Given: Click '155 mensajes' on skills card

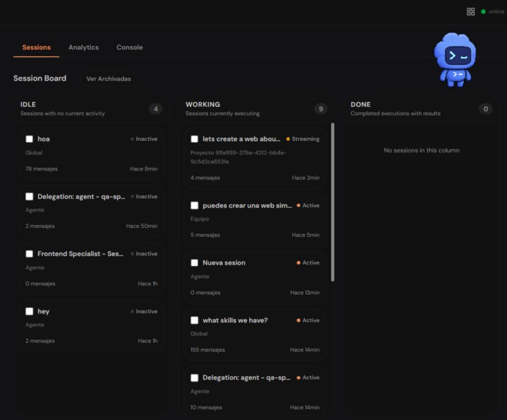Looking at the screenshot, I should 207,350.
